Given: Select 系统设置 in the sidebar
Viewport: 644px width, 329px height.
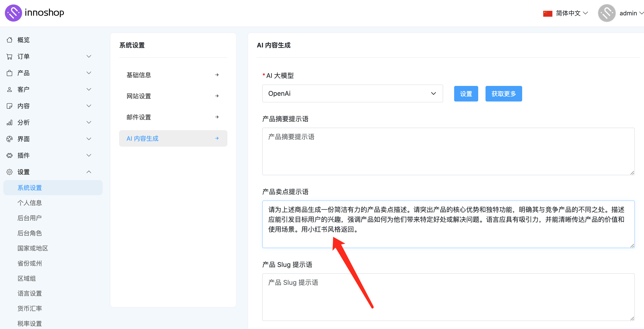Looking at the screenshot, I should (x=53, y=188).
